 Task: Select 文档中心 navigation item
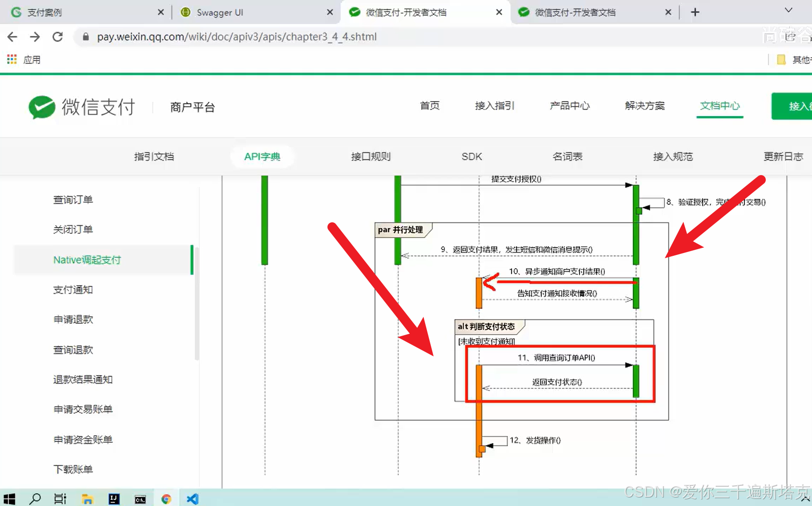(720, 106)
